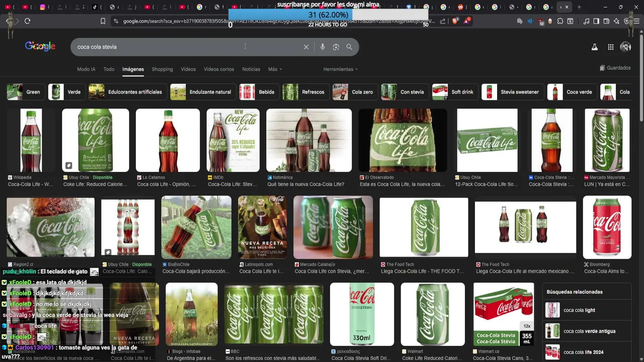
Task: Open the Extensions puzzle-piece icon
Action: [x=560, y=21]
